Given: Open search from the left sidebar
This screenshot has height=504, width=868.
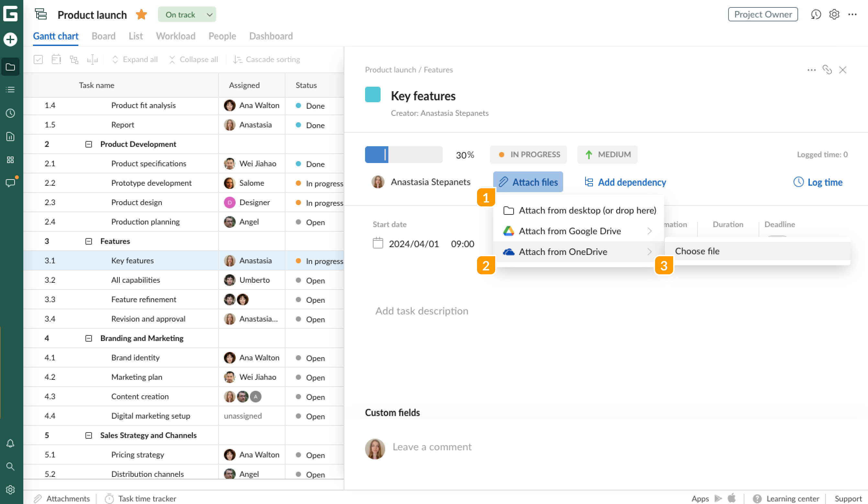Looking at the screenshot, I should click(x=10, y=466).
